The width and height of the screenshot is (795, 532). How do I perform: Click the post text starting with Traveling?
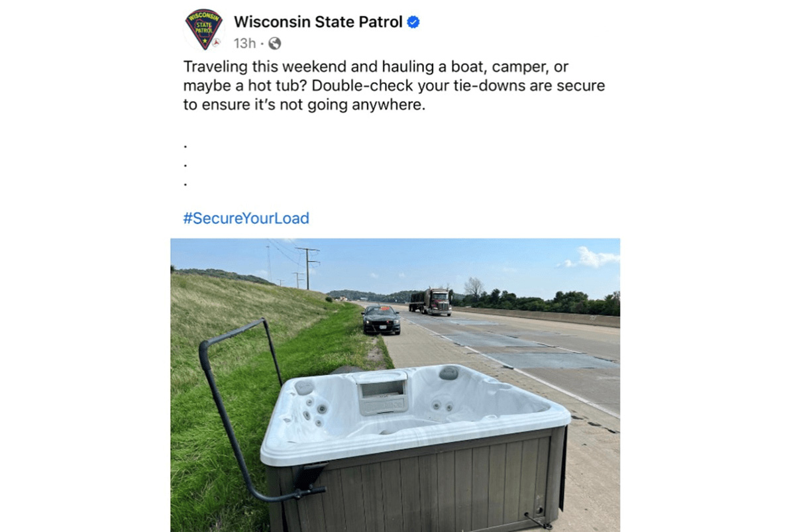coord(394,86)
